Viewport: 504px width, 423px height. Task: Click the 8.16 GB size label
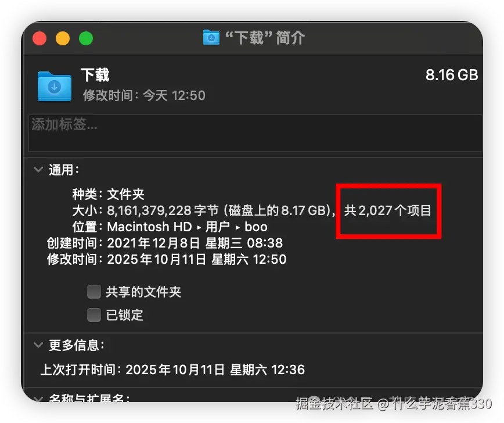pos(452,75)
